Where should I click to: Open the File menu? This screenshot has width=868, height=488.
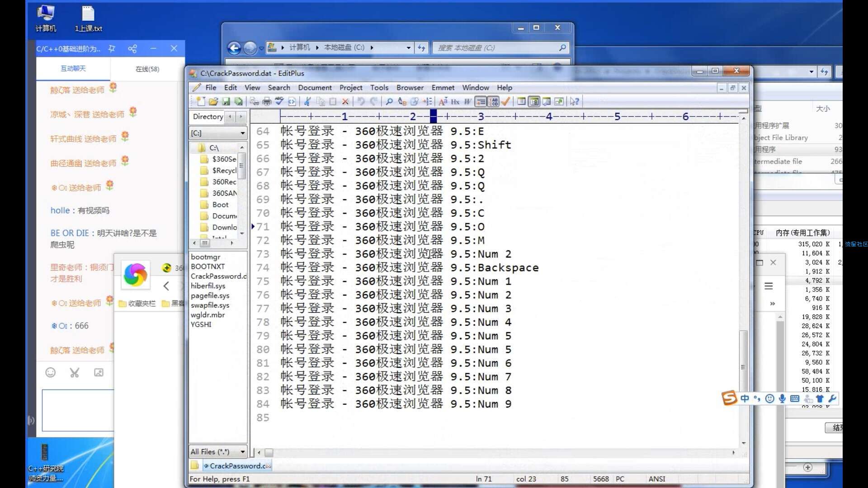(211, 88)
